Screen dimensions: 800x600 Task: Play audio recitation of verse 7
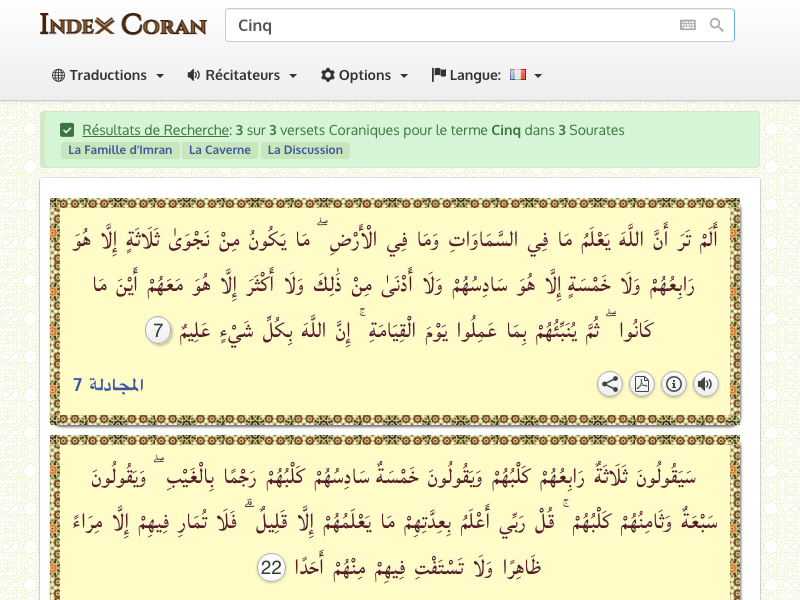pyautogui.click(x=706, y=384)
